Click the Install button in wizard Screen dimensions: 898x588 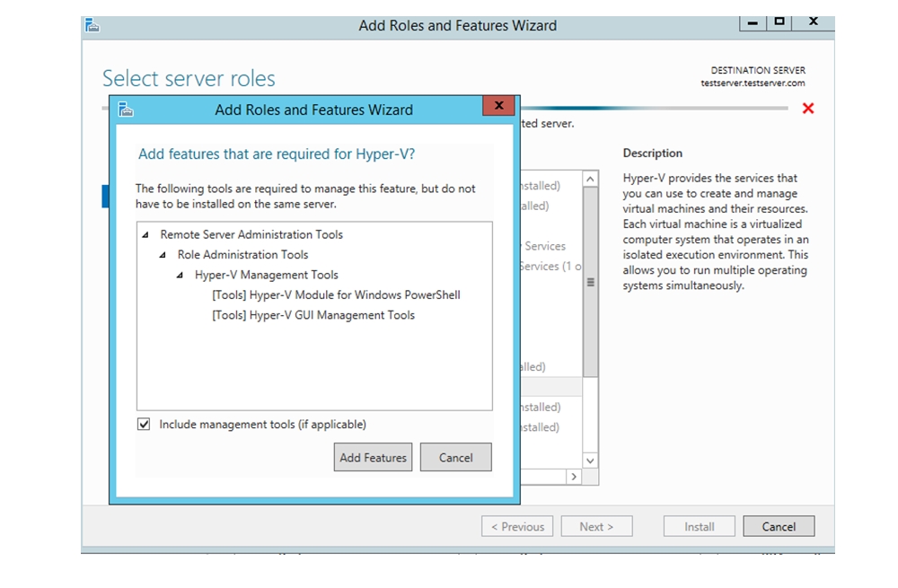click(700, 527)
